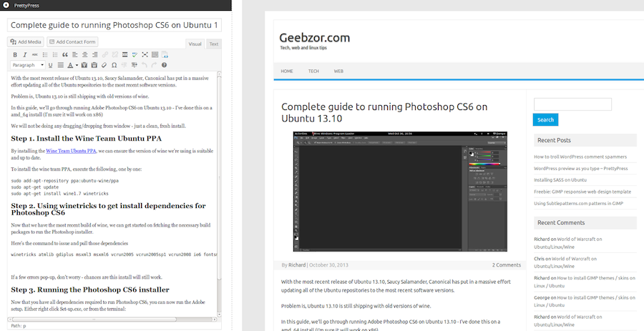Click the PrettyPress logo icon
Image resolution: width=644 pixels, height=331 pixels.
[6, 5]
